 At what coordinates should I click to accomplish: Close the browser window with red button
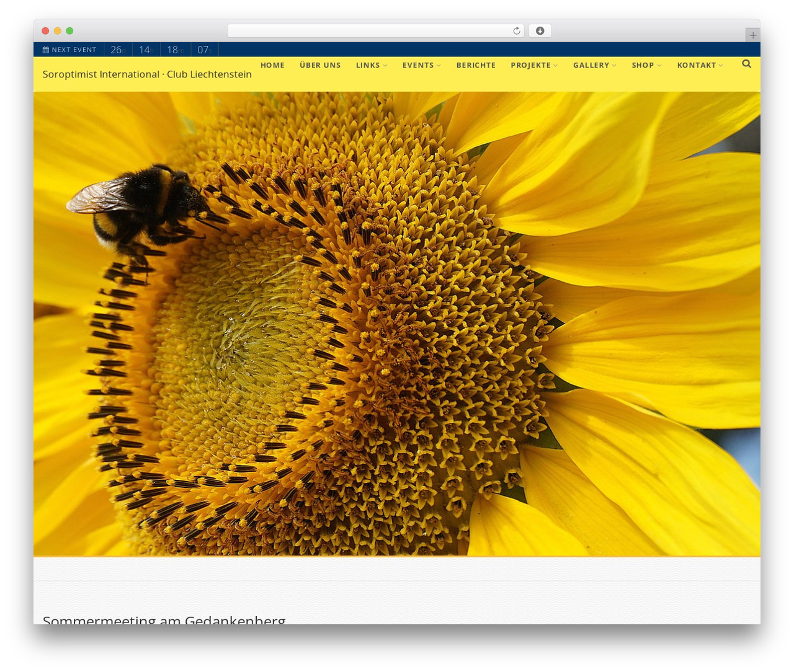pyautogui.click(x=45, y=31)
